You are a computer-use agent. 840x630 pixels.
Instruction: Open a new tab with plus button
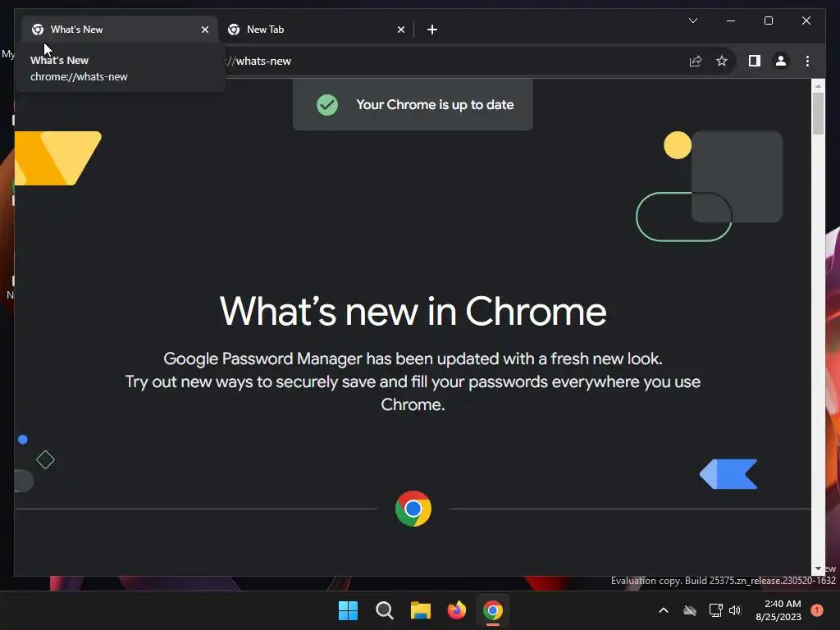tap(432, 30)
